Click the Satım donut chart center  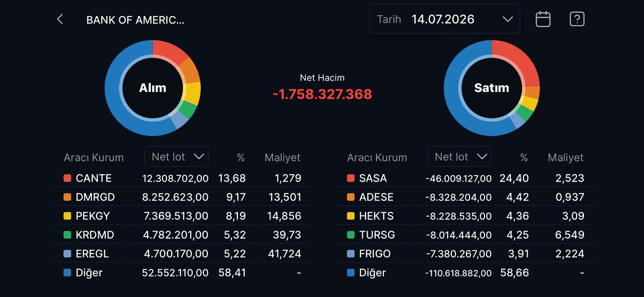pos(492,88)
